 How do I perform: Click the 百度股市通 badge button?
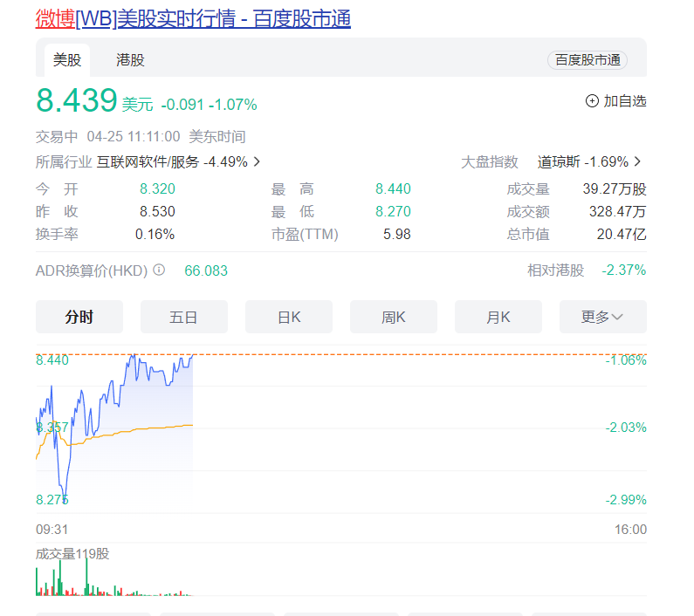pyautogui.click(x=587, y=60)
